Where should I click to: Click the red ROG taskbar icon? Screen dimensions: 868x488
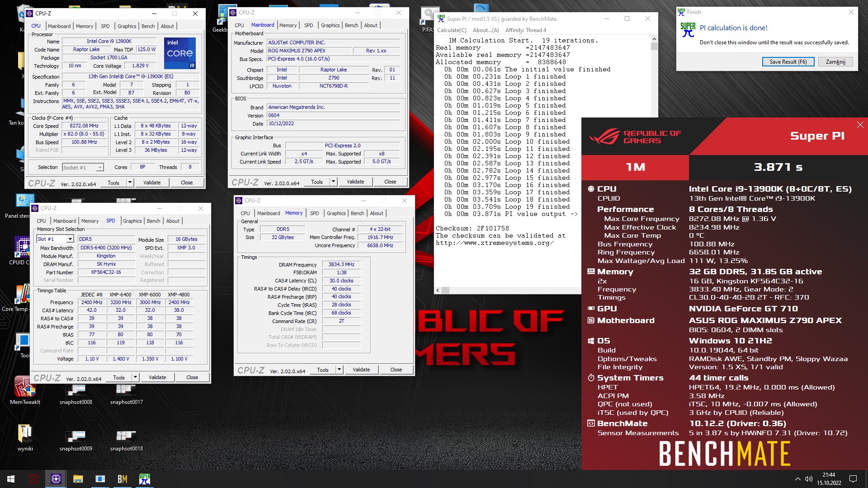(34, 479)
